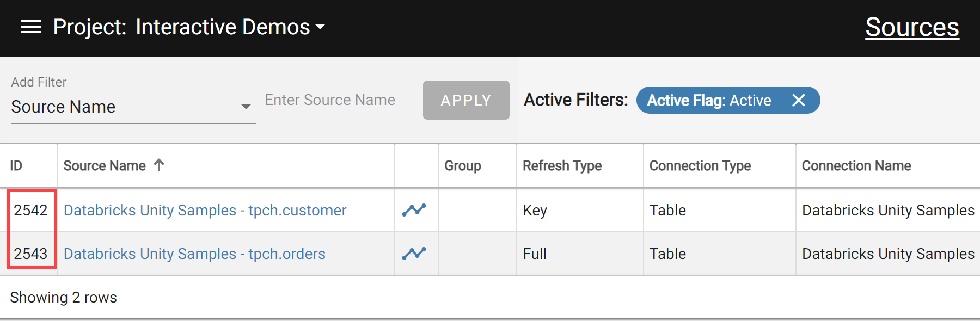The height and width of the screenshot is (321, 980).
Task: Expand the Project Interactive Demos dropdown arrow
Action: [320, 27]
